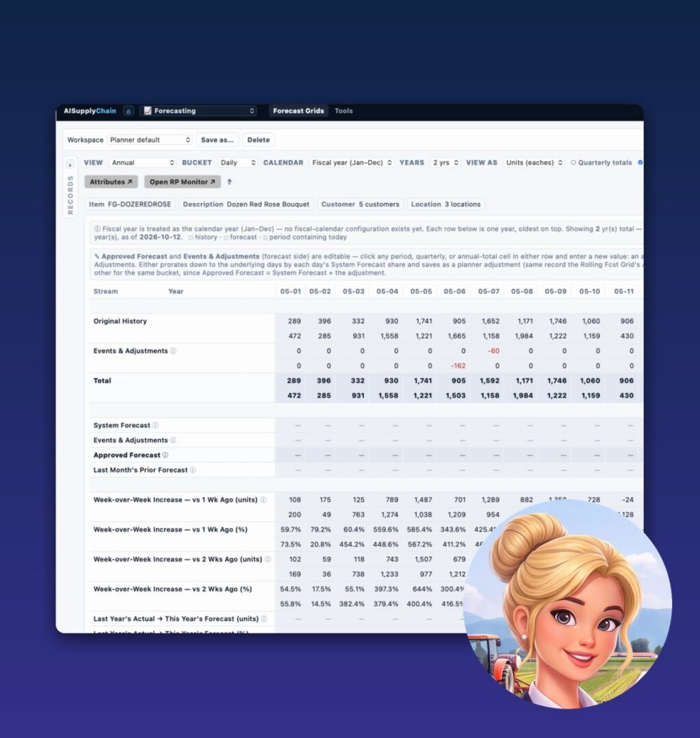Image resolution: width=700 pixels, height=738 pixels.
Task: Click the Year column header
Action: 176,292
